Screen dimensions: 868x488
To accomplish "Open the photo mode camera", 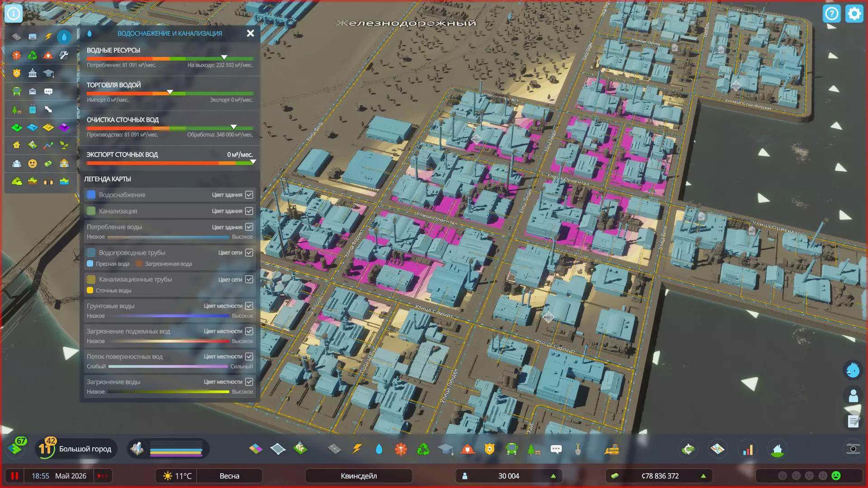I will pyautogui.click(x=853, y=449).
